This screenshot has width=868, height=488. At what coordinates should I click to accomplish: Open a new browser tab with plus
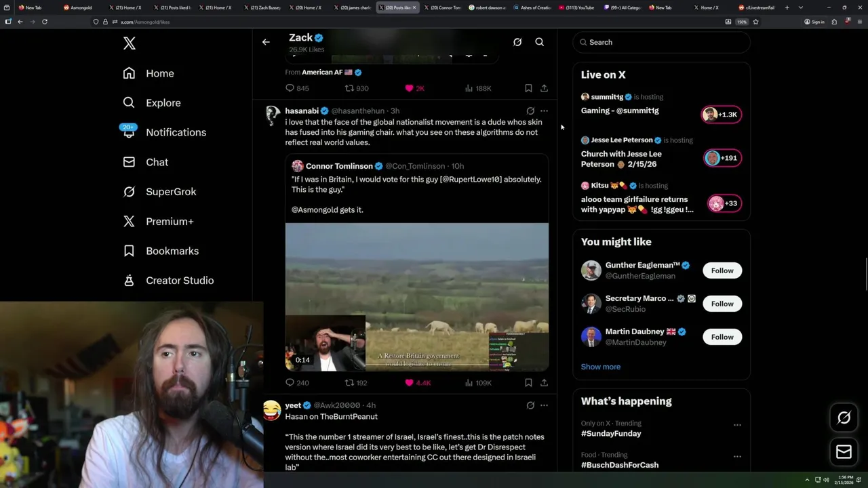pyautogui.click(x=787, y=7)
